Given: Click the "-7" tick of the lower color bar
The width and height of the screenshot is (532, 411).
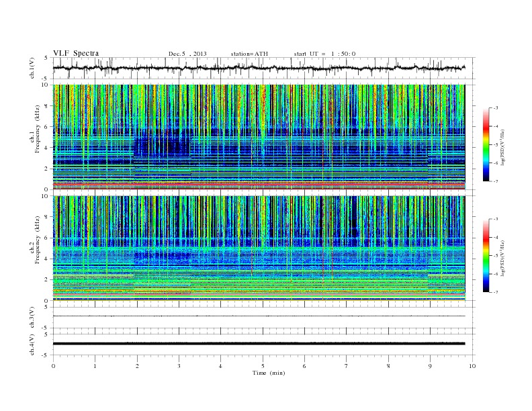Looking at the screenshot, I should pyautogui.click(x=496, y=292).
